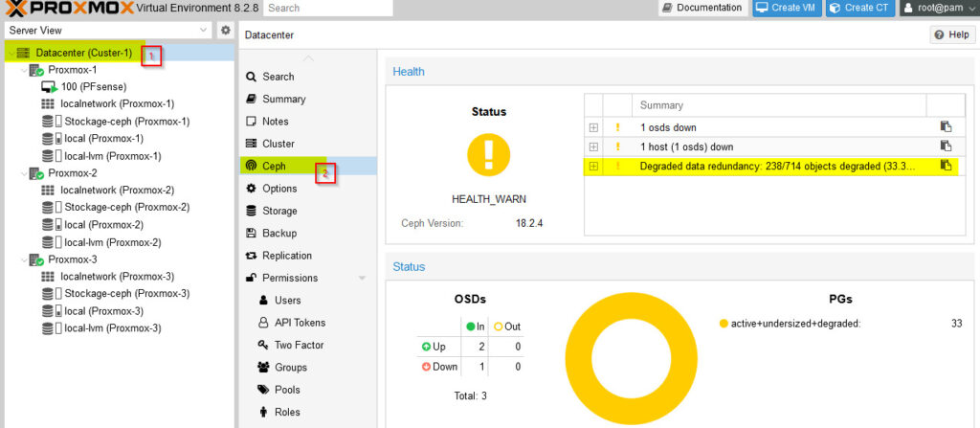Click the Summary column header
Screen dimensions: 980x428
tap(779, 105)
